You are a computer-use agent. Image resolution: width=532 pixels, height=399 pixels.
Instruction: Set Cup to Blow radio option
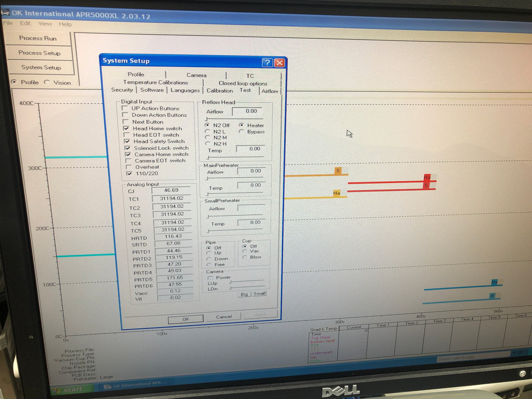pyautogui.click(x=244, y=257)
